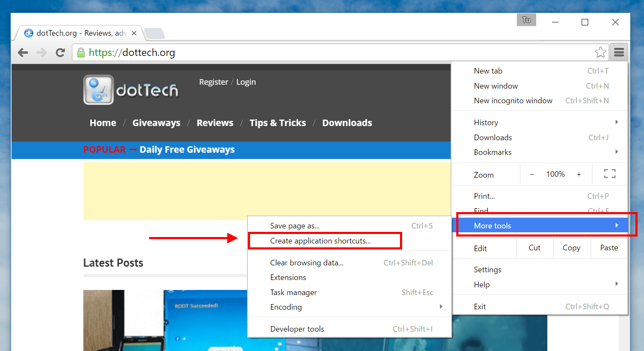Viewport: 644px width, 351px height.
Task: Click the 100% zoom level value
Action: 555,174
